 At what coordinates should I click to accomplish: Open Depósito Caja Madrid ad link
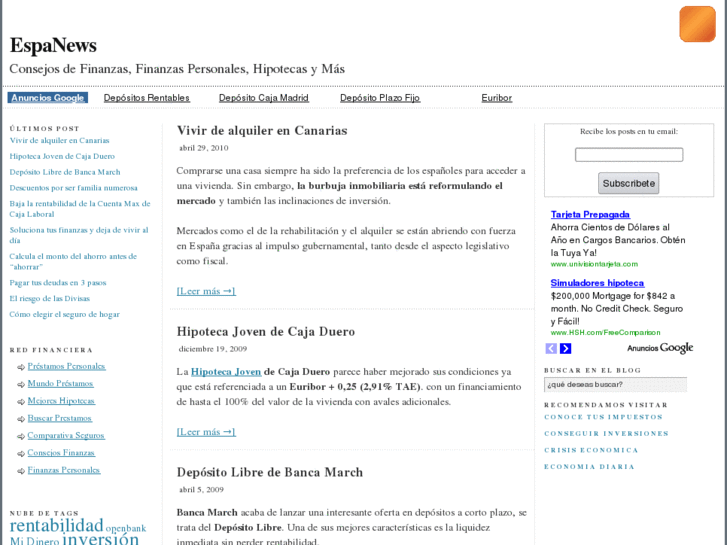tap(264, 98)
